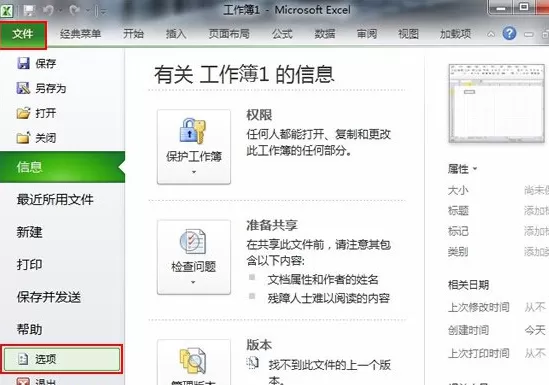
Task: Click the 标记 add-tag field
Action: coord(536,231)
